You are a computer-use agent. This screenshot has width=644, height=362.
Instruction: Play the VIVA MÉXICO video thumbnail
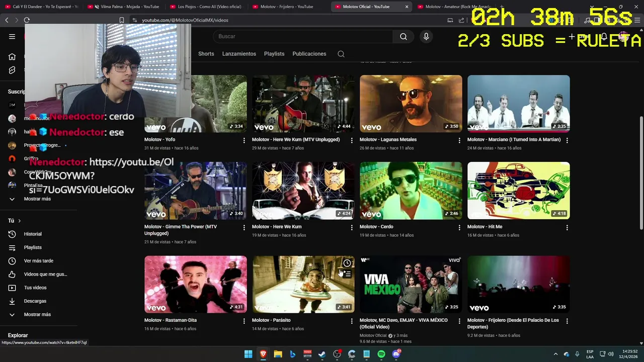pyautogui.click(x=411, y=284)
